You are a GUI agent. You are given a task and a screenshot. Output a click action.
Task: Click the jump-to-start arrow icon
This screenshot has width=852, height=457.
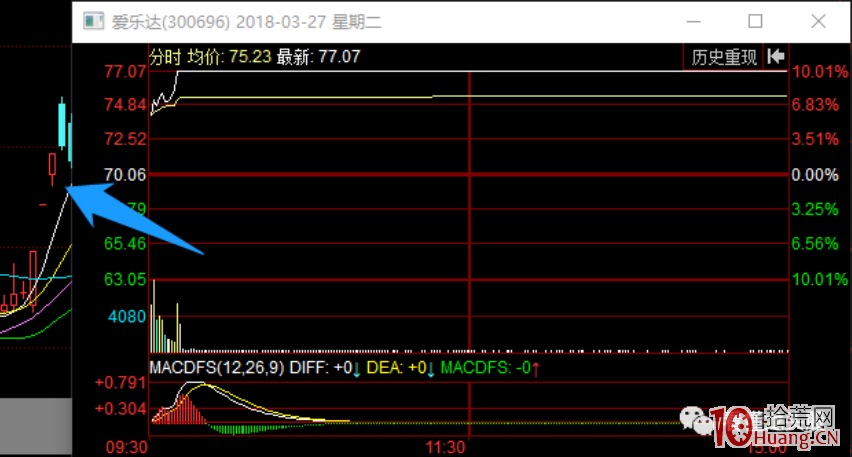tap(776, 57)
